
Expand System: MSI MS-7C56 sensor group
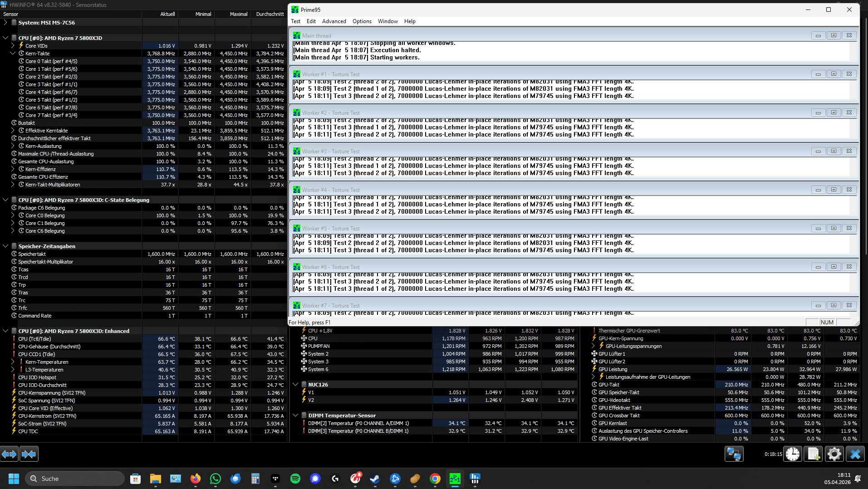5,22
